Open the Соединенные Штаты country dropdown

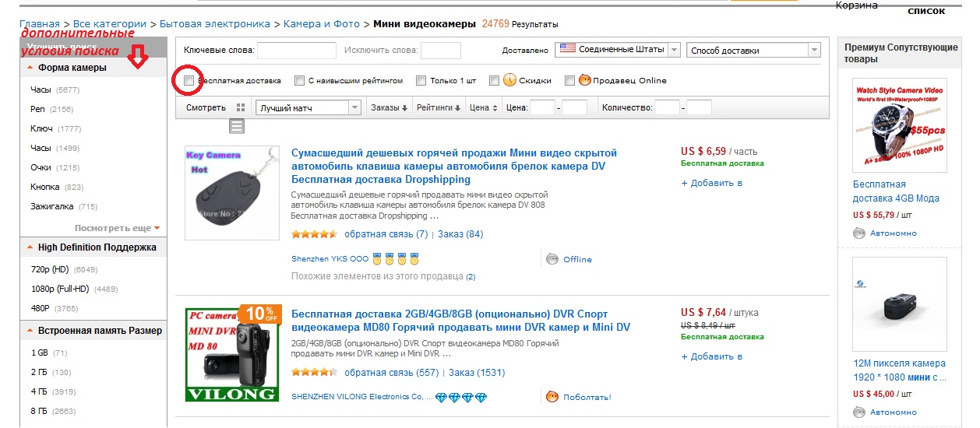[x=618, y=50]
